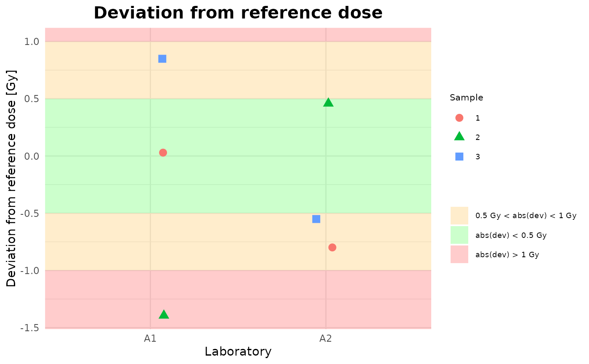
Task: Click the 1.0 y-axis tick label
Action: [x=31, y=42]
